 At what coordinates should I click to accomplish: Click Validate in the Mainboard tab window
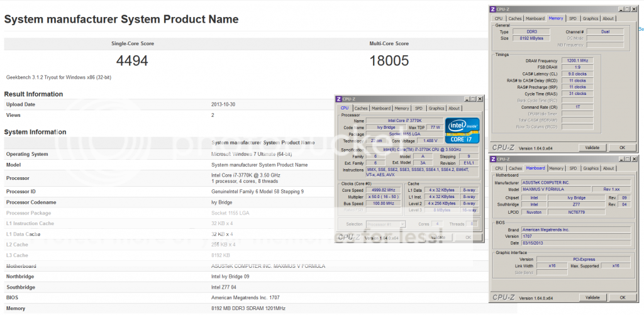tap(592, 297)
